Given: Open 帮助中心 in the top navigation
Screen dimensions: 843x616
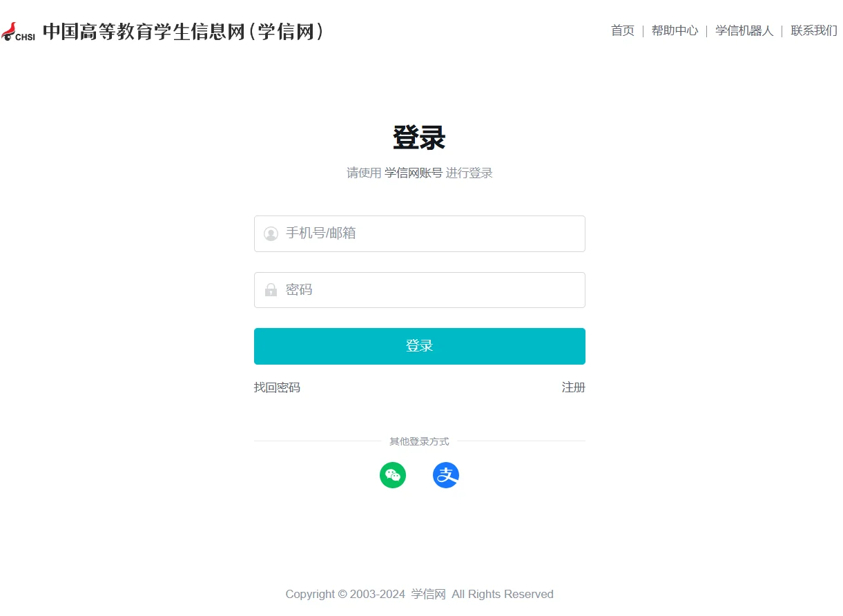Looking at the screenshot, I should [675, 31].
